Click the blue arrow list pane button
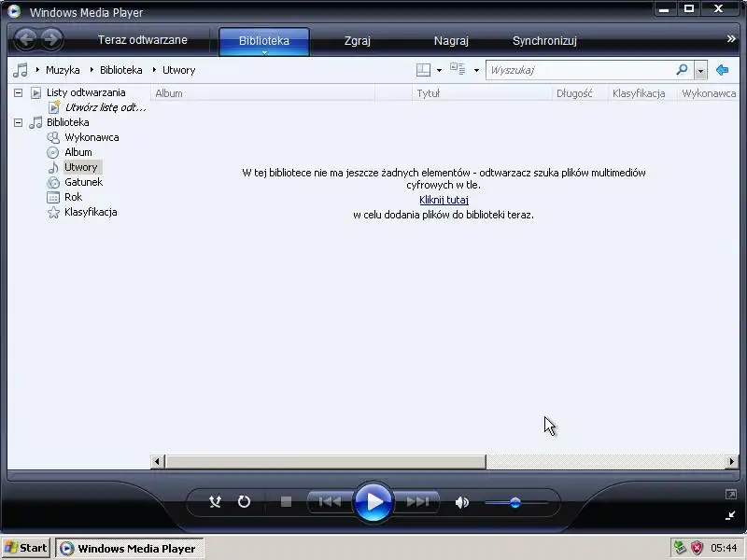This screenshot has width=747, height=560. [722, 70]
